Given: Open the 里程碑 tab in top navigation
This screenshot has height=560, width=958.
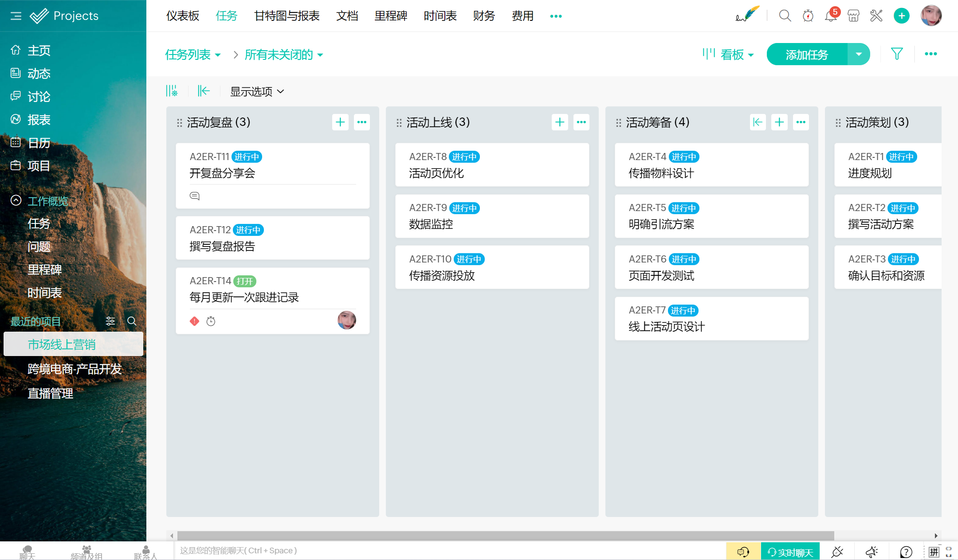Looking at the screenshot, I should pyautogui.click(x=391, y=16).
